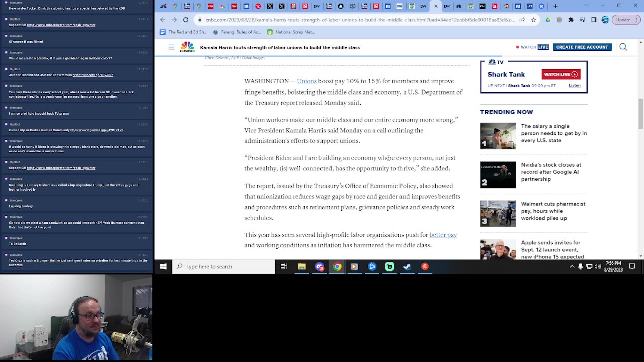Open 'The Red and Ed Sh...' bookmark

183,32
